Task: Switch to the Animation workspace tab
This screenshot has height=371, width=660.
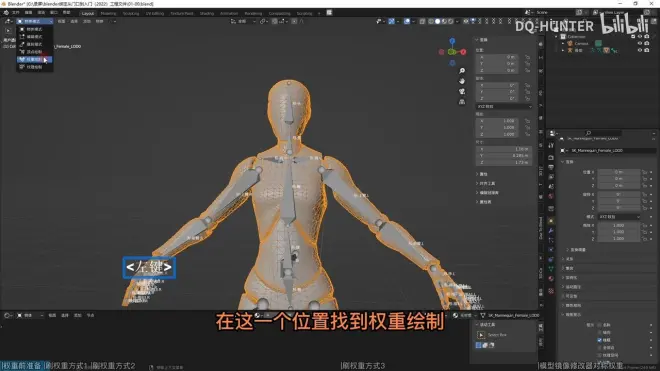Action: (x=229, y=13)
